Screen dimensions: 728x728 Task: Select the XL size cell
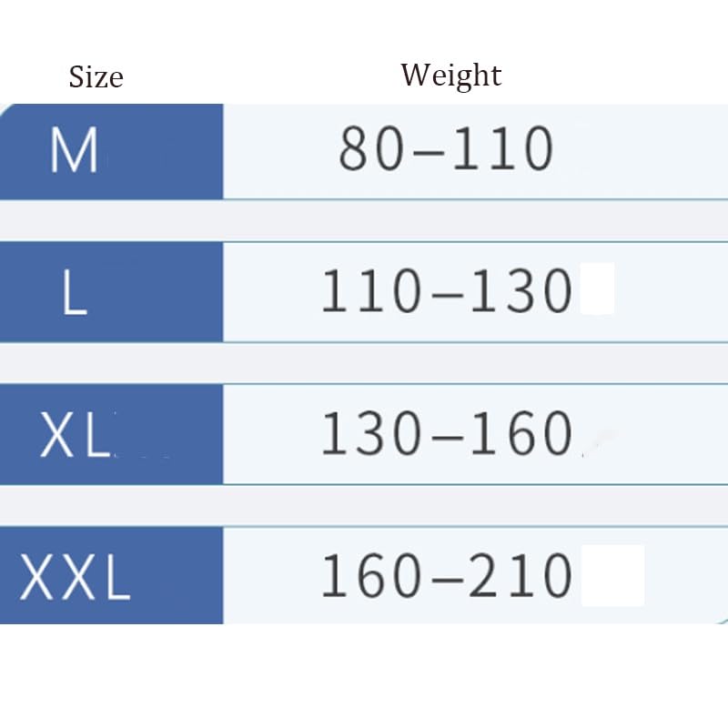click(x=111, y=435)
